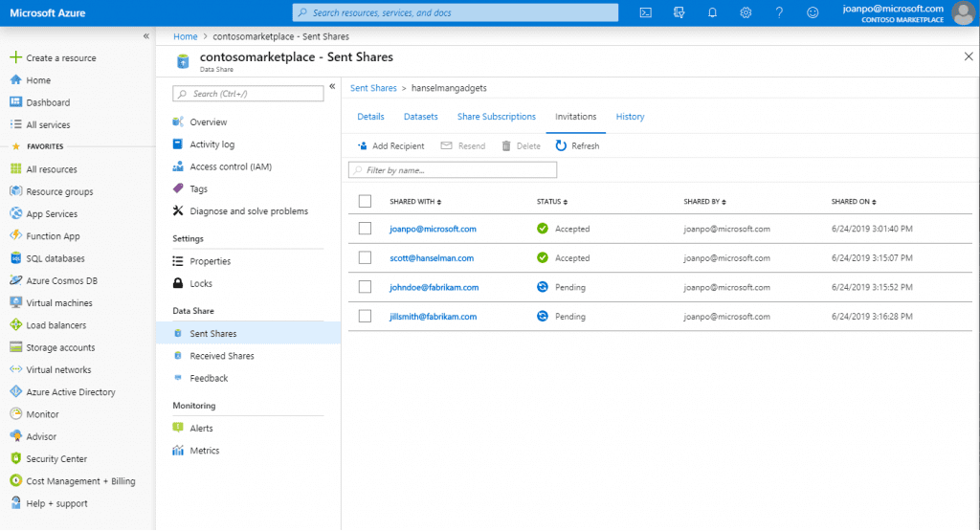The image size is (980, 531).
Task: Click the Security Center shield icon
Action: (x=15, y=458)
